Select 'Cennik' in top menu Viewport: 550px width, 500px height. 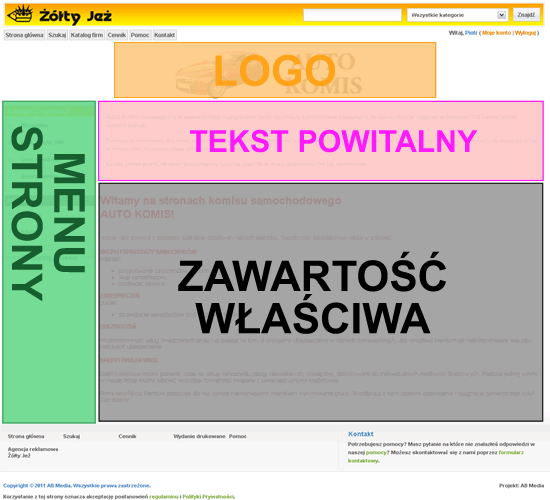point(117,35)
